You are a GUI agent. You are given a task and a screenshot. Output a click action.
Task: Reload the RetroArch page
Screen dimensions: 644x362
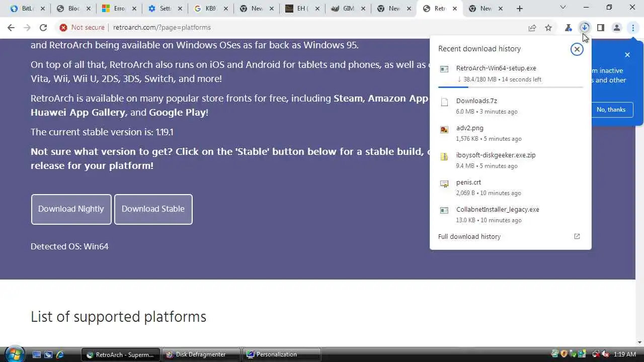point(43,28)
